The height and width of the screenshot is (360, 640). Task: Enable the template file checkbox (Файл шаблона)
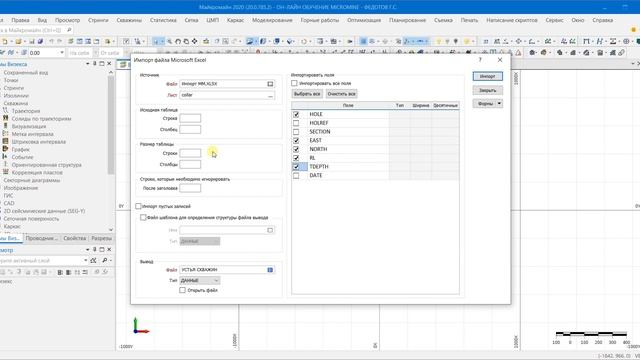coord(143,218)
